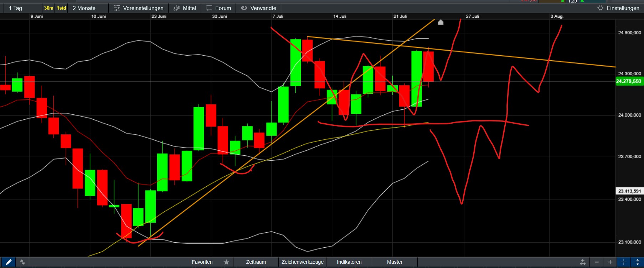The height and width of the screenshot is (268, 644).
Task: Click the Favoriten star icon
Action: (226, 262)
